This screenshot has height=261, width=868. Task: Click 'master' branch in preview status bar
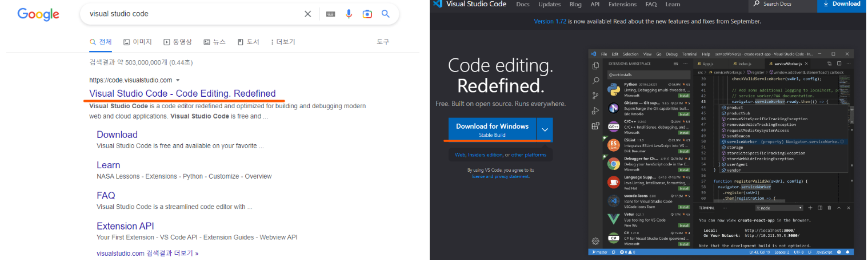(600, 252)
